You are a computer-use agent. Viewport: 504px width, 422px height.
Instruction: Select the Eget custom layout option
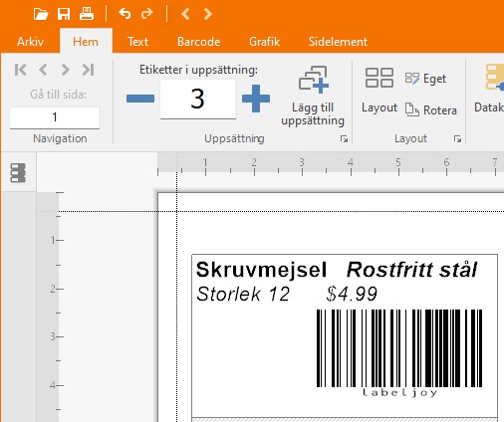pos(425,79)
